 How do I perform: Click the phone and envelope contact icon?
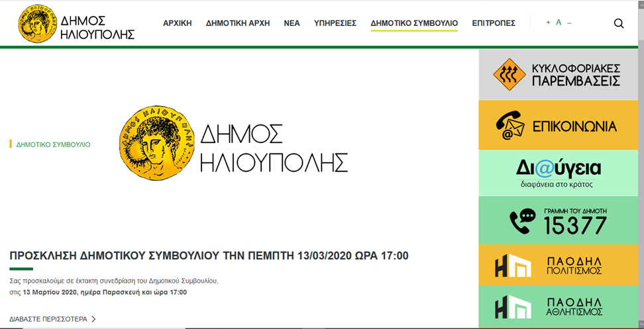coord(511,126)
